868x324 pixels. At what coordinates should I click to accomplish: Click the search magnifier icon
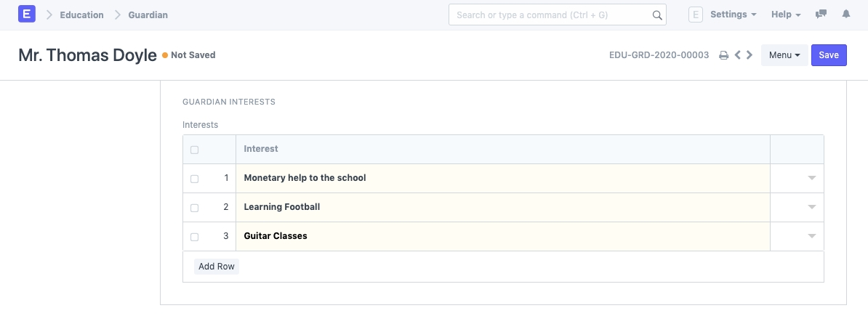point(656,15)
